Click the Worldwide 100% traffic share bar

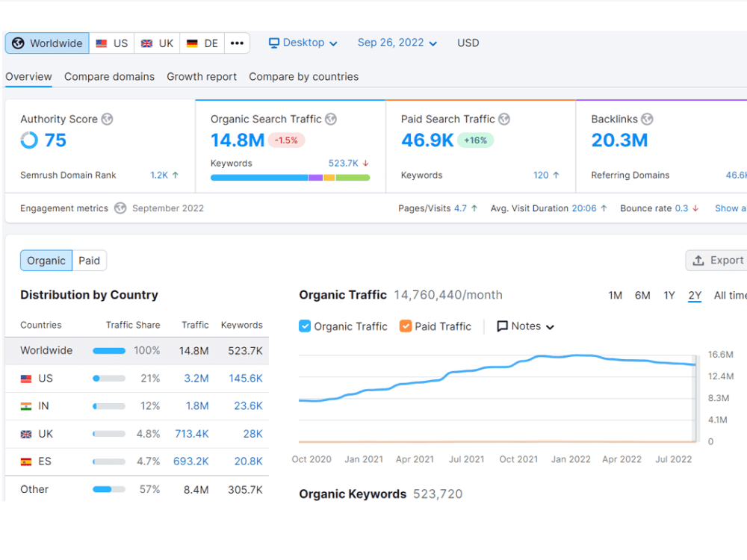109,351
